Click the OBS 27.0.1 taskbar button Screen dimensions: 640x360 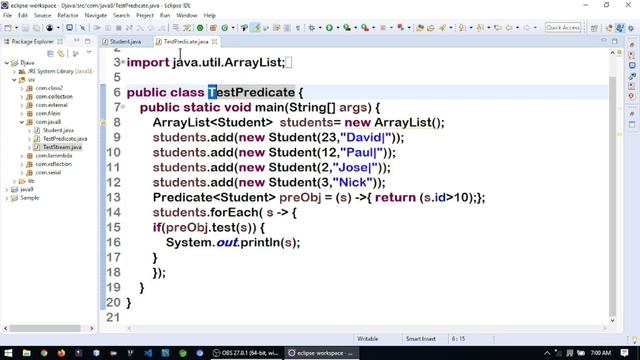pos(246,353)
